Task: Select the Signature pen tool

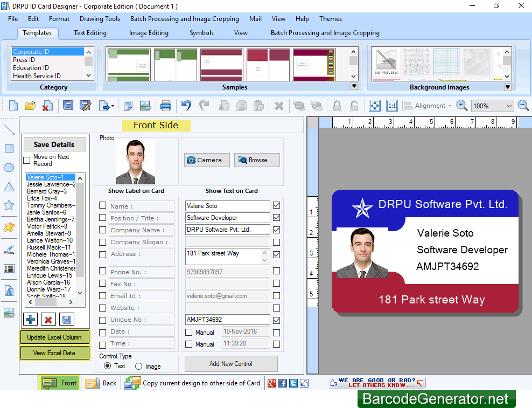Action: [x=9, y=249]
